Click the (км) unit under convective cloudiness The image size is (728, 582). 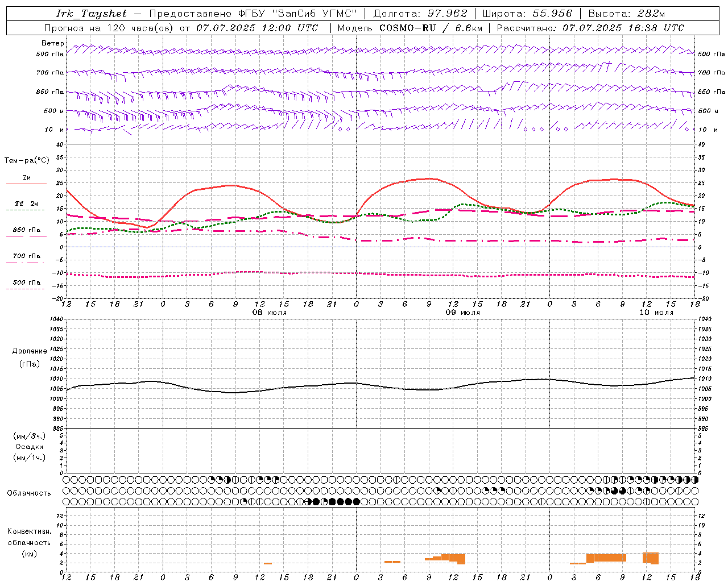(29, 554)
